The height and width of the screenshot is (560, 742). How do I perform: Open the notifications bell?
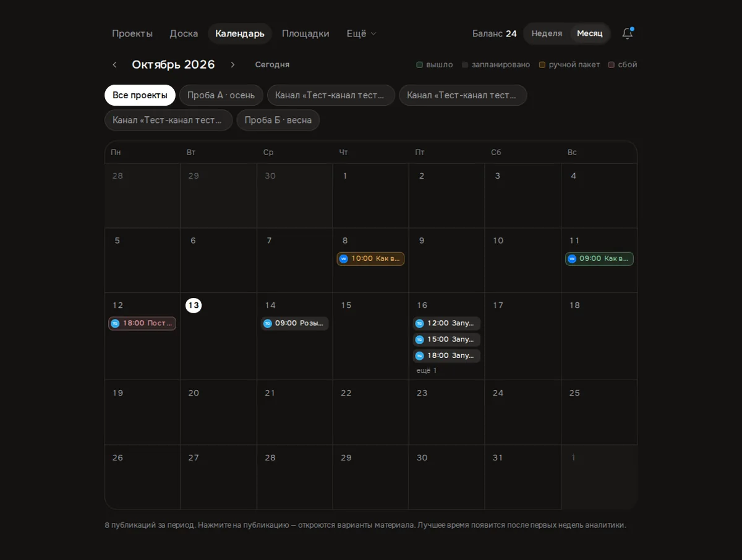[x=627, y=33]
